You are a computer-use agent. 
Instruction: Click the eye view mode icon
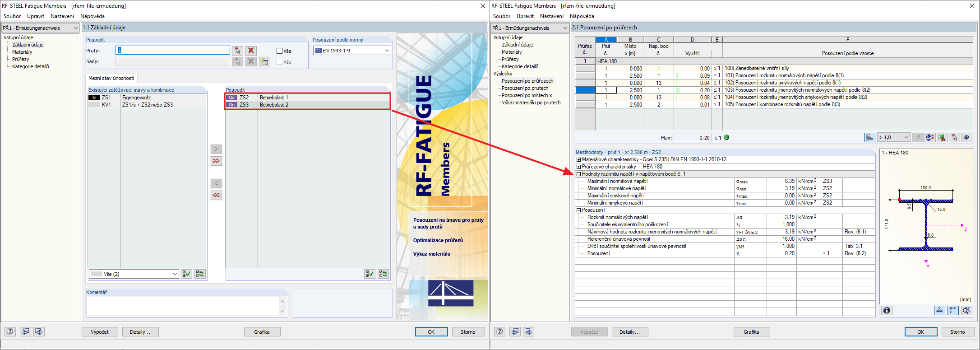(x=966, y=137)
